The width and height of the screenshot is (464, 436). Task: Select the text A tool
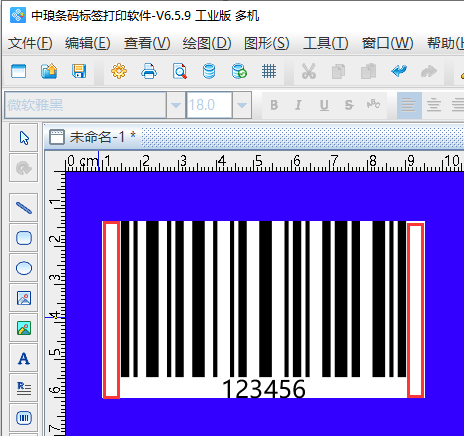click(x=24, y=358)
